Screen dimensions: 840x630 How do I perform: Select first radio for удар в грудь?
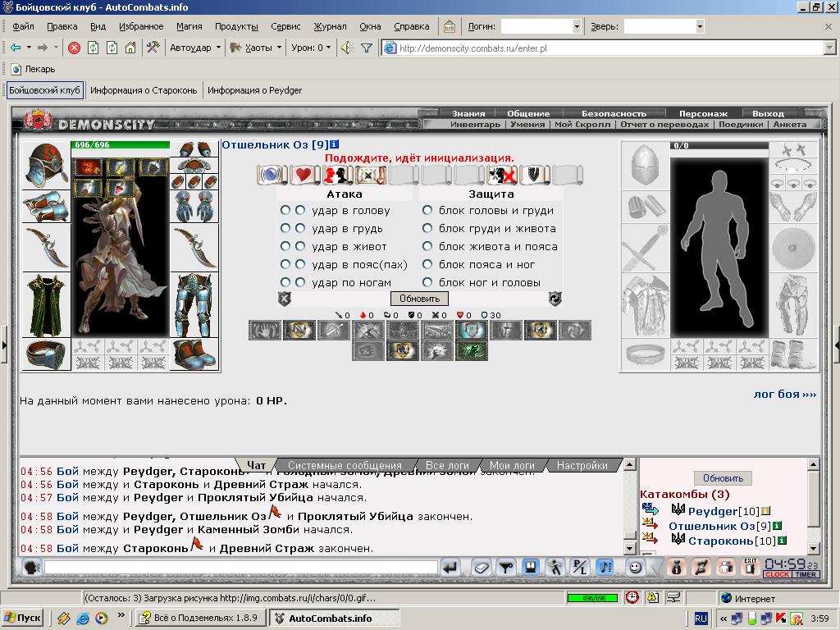(x=285, y=228)
